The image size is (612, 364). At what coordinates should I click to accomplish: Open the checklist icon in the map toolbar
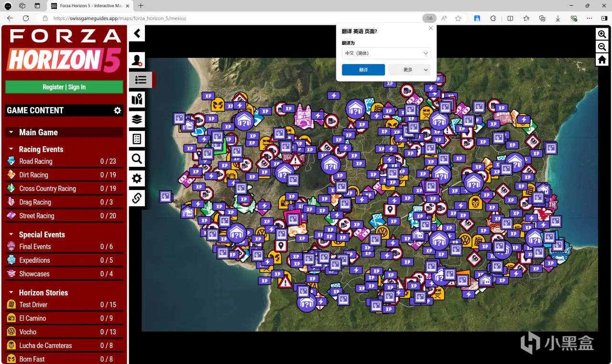point(137,139)
